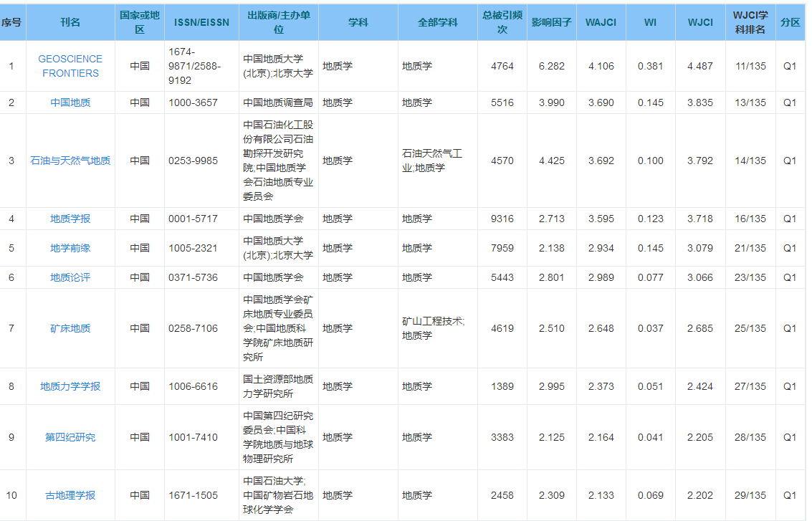
Task: Click ranking cell 11/135
Action: tap(750, 67)
